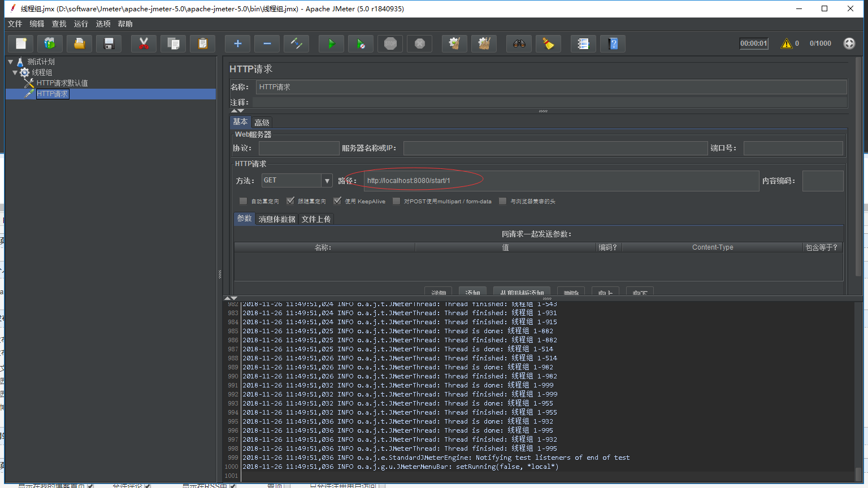
Task: Open the Function Helper dialog icon
Action: pyautogui.click(x=583, y=43)
